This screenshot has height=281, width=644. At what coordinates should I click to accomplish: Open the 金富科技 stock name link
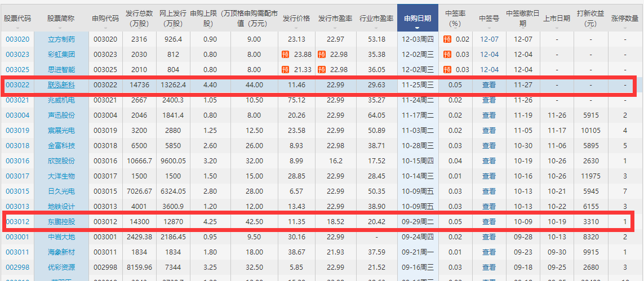(61, 146)
